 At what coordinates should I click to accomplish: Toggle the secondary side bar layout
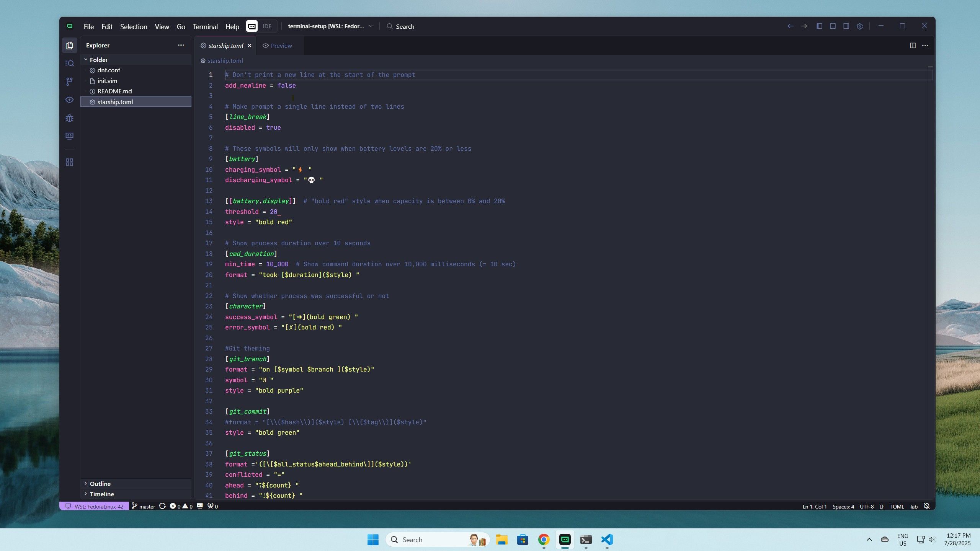coord(846,26)
